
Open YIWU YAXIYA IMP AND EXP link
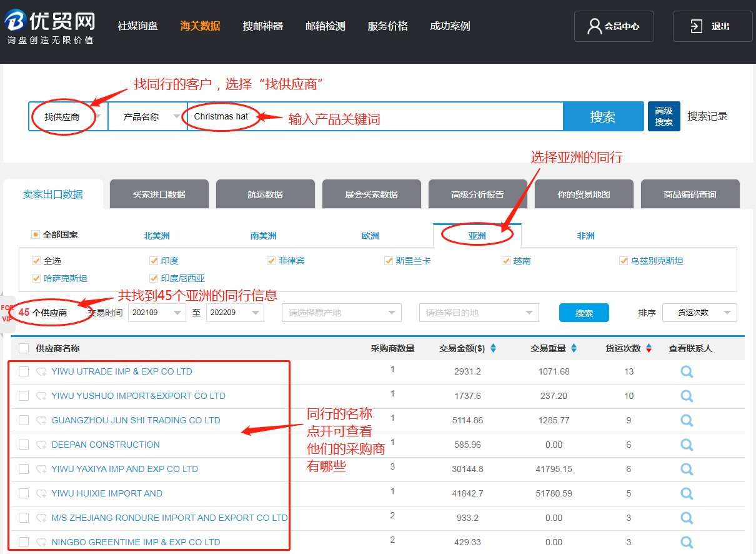[x=124, y=469]
